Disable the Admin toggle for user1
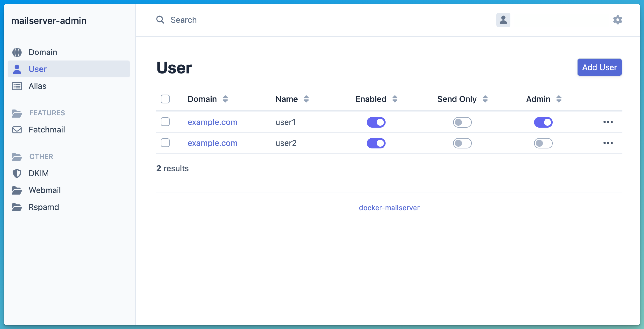Image resolution: width=644 pixels, height=329 pixels. click(x=543, y=122)
